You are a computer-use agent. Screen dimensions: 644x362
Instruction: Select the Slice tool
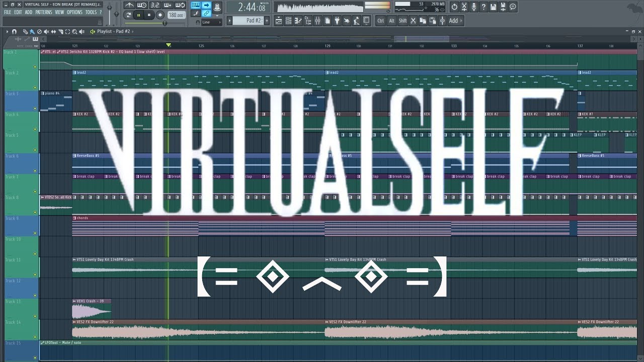(x=60, y=31)
